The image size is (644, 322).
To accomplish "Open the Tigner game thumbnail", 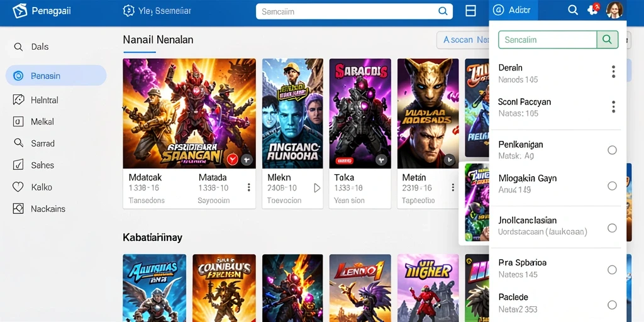I will click(428, 288).
